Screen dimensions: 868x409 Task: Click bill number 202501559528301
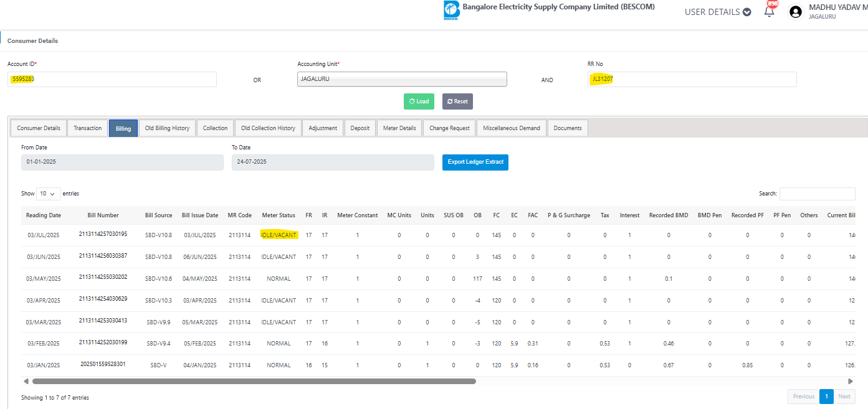click(103, 364)
